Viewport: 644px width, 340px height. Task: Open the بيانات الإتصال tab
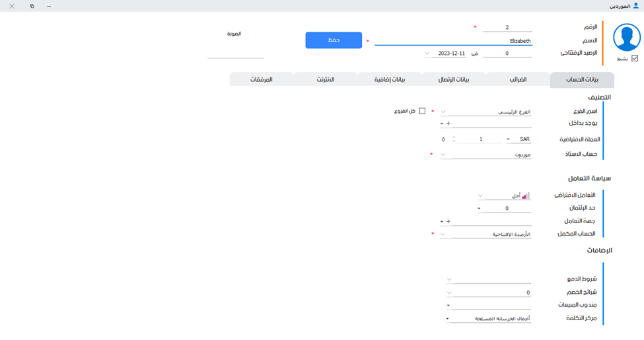[454, 79]
